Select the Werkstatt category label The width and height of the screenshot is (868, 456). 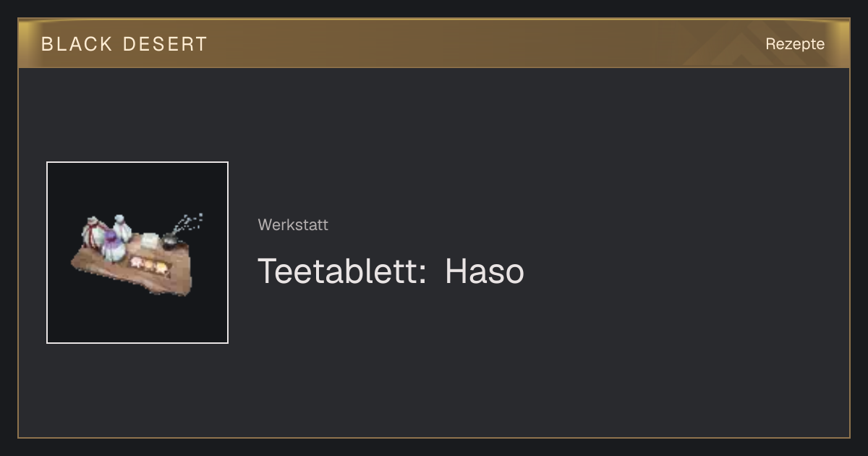[x=293, y=225]
